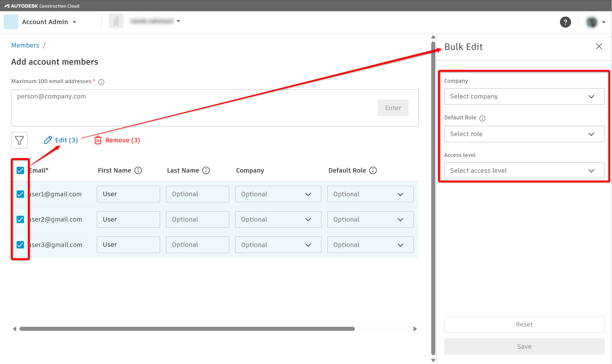Uncheck the user3@gmail.com row checkbox
612x364 pixels.
20,245
